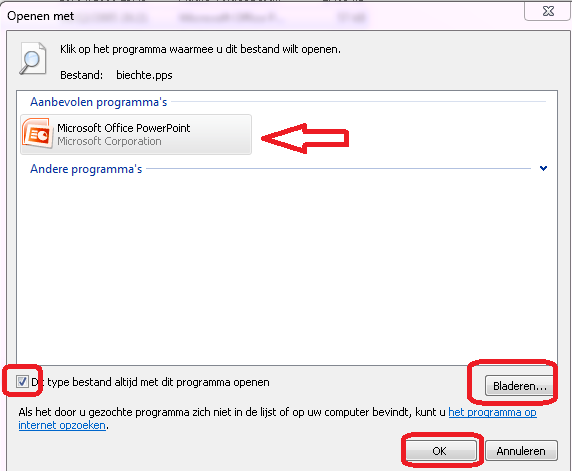Click the 'Klik op het programma' instruction text

[200, 49]
